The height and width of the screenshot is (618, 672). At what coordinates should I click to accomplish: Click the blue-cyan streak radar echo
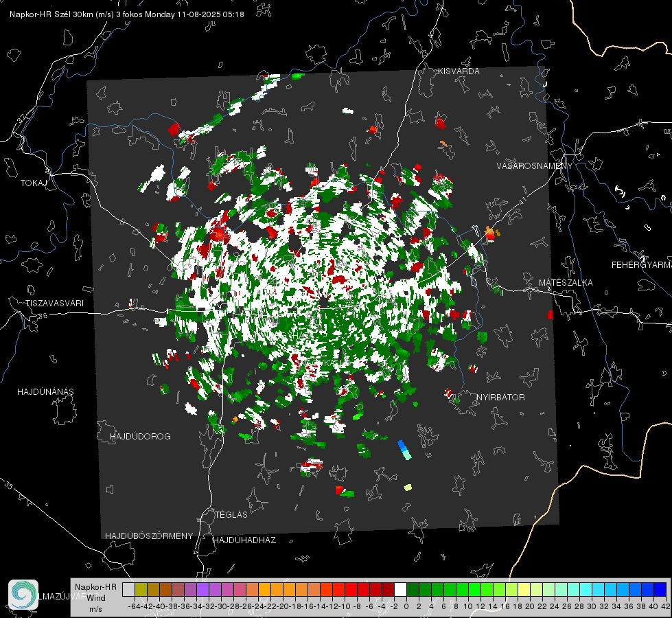click(404, 450)
